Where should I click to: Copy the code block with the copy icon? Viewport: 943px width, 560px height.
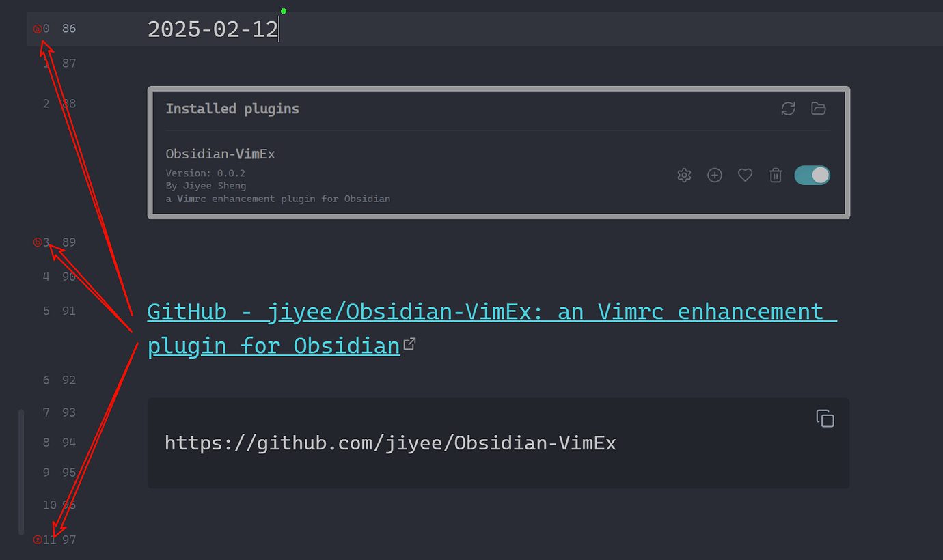[x=825, y=418]
